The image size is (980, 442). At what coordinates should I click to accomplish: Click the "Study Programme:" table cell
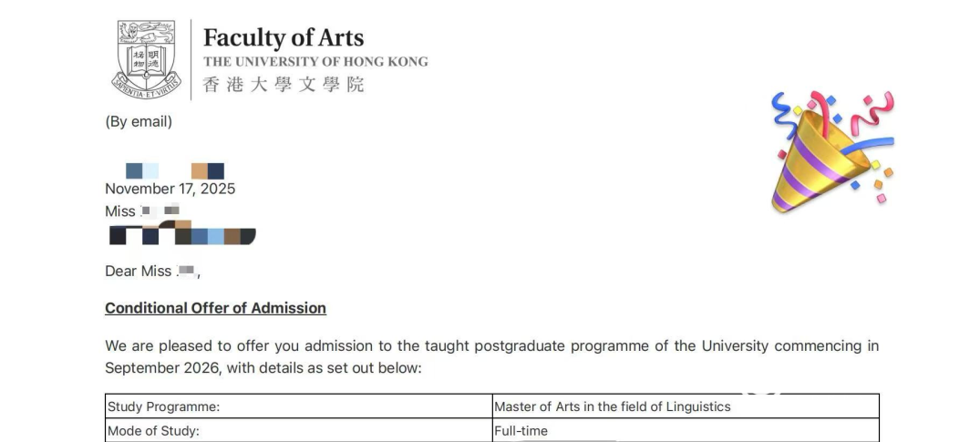[x=164, y=406]
